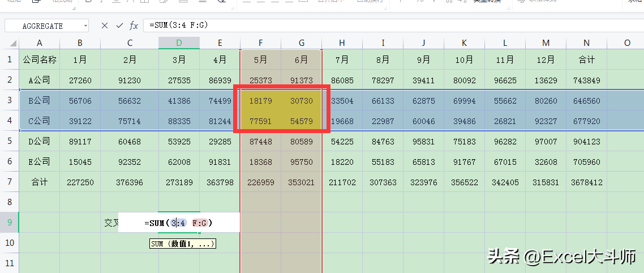
Task: Select column J header
Action: [423, 42]
